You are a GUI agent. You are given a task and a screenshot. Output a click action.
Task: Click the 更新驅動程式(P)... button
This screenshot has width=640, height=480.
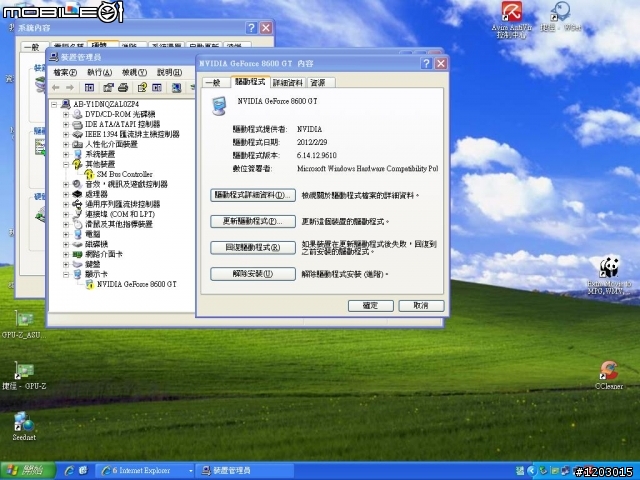pos(253,221)
